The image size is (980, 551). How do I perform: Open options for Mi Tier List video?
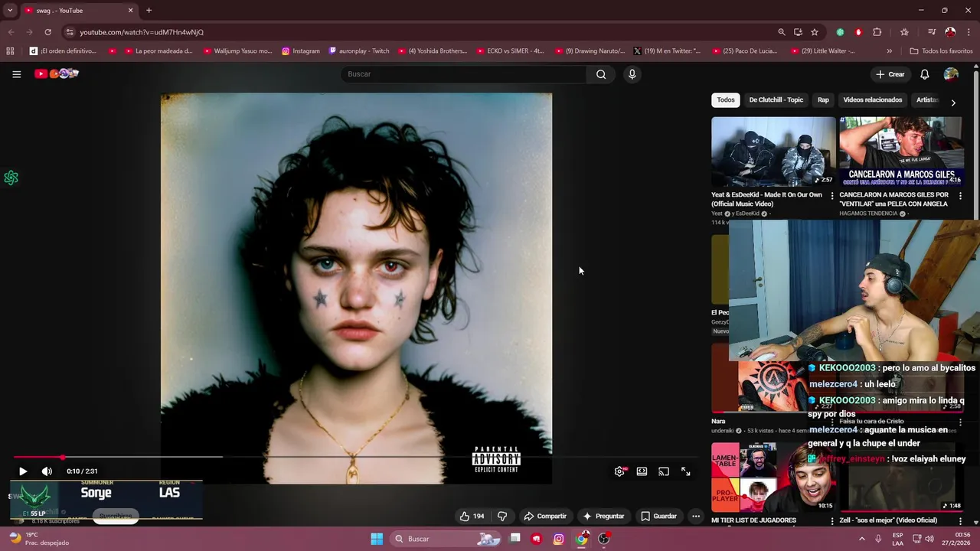coord(832,521)
